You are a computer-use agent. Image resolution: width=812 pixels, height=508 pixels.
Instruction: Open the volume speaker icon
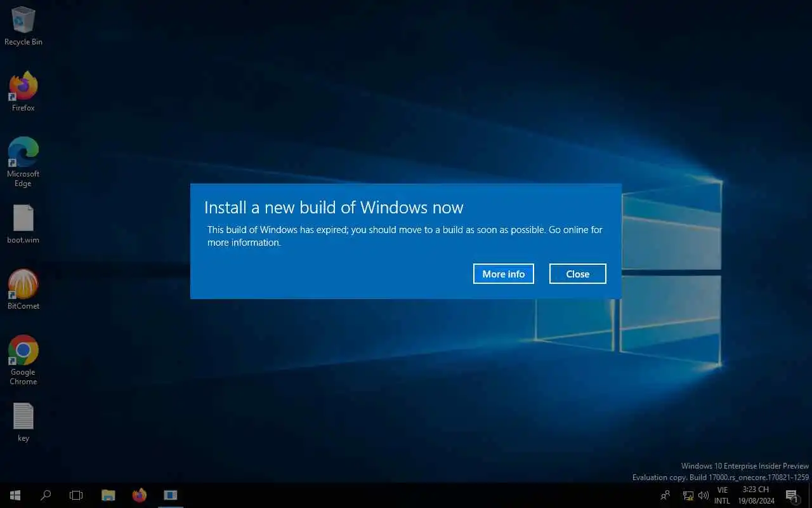tap(704, 495)
